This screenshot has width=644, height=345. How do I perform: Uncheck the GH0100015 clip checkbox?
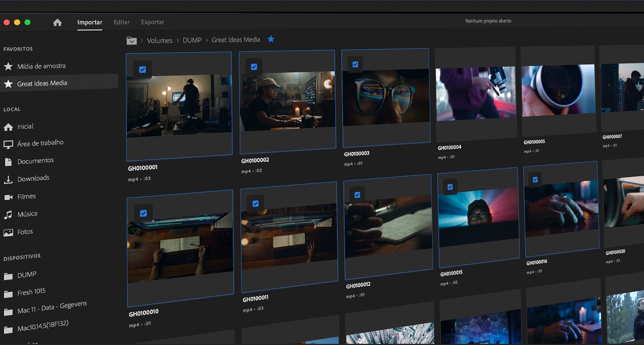coord(450,187)
